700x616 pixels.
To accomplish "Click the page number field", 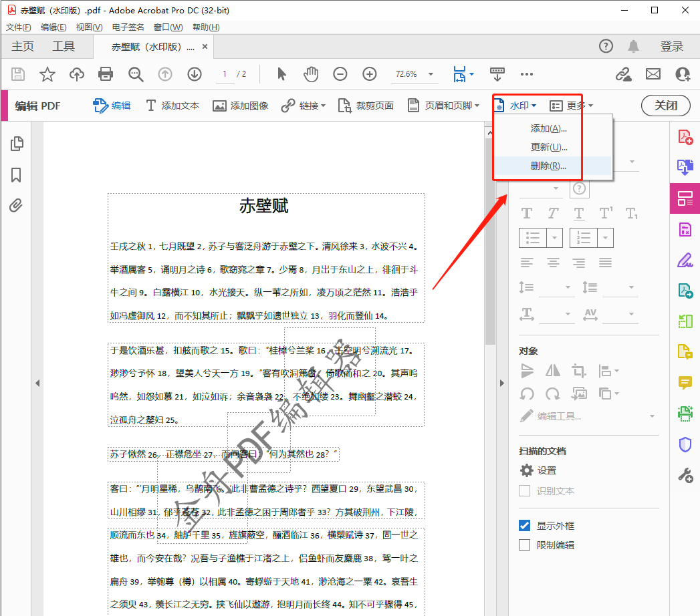I will tap(225, 74).
